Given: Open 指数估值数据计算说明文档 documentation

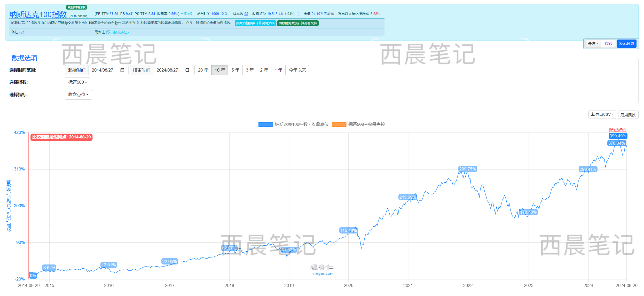Looking at the screenshot, I should tap(255, 23).
